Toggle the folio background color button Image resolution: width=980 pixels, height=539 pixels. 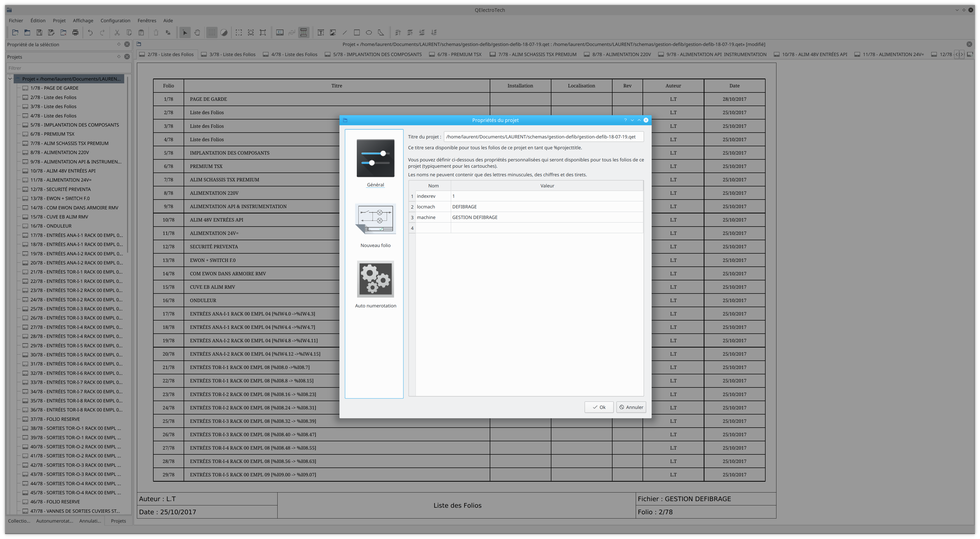(224, 33)
